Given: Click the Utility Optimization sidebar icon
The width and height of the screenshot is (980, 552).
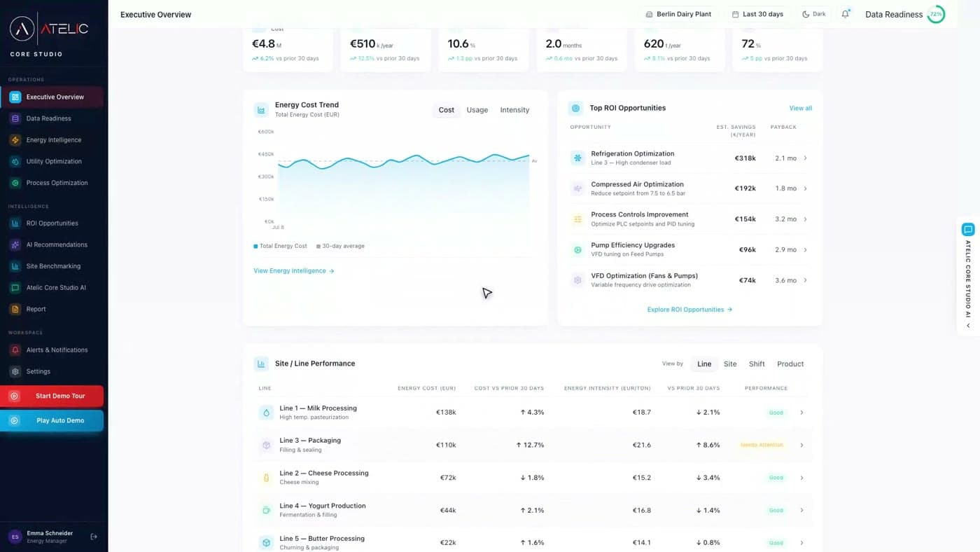Looking at the screenshot, I should [x=15, y=161].
